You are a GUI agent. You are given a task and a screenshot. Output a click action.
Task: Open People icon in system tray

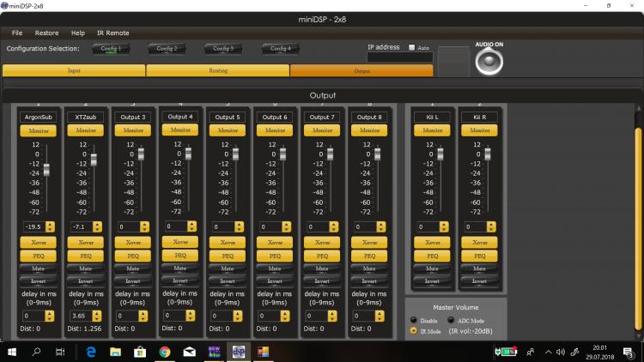tap(531, 352)
